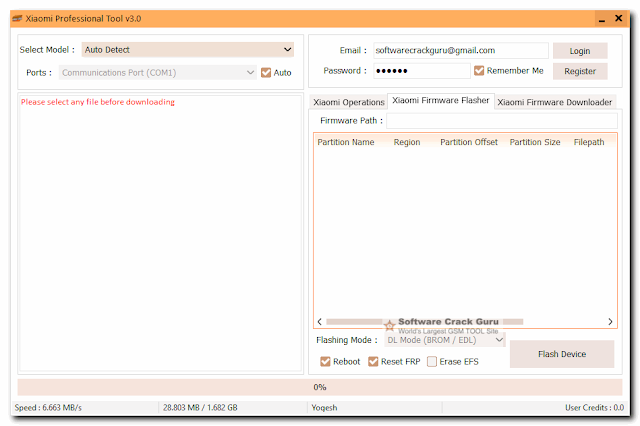Toggle the Remember Me checkbox
This screenshot has width=640, height=426.
(x=479, y=71)
